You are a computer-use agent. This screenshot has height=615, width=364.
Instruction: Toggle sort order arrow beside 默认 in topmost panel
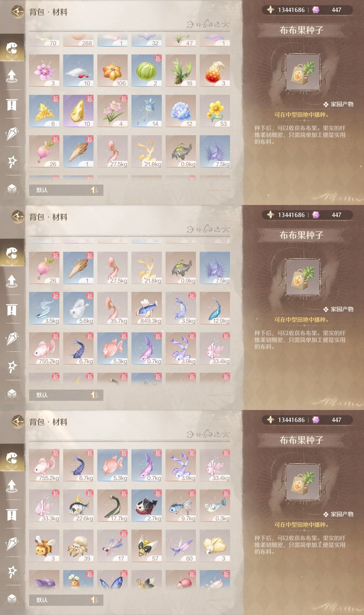point(95,190)
